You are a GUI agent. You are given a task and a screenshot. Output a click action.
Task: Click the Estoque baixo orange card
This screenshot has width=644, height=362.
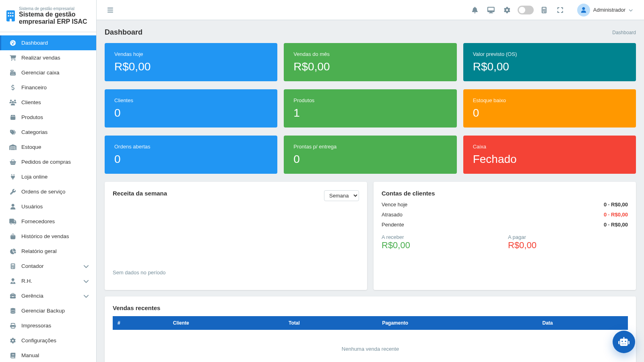(549, 108)
